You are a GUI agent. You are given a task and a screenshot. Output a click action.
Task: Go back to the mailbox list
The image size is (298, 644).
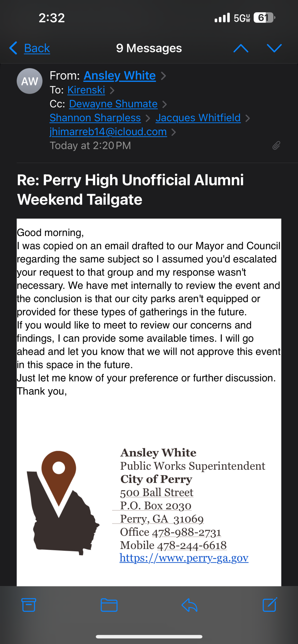click(x=30, y=48)
